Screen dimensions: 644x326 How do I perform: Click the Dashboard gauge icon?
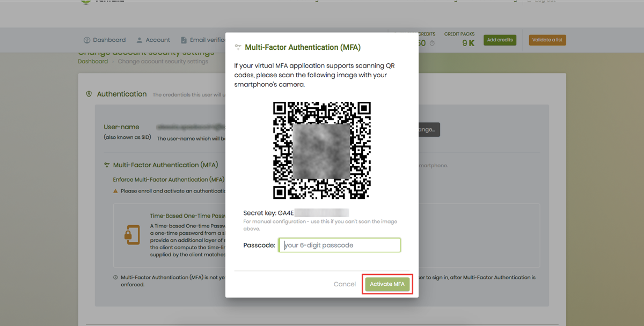point(87,40)
